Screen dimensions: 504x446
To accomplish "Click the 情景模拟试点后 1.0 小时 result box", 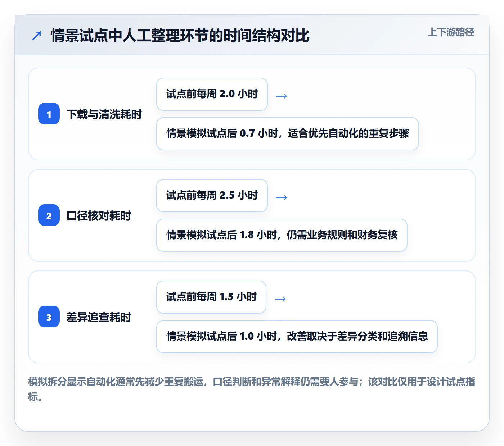I will [297, 337].
